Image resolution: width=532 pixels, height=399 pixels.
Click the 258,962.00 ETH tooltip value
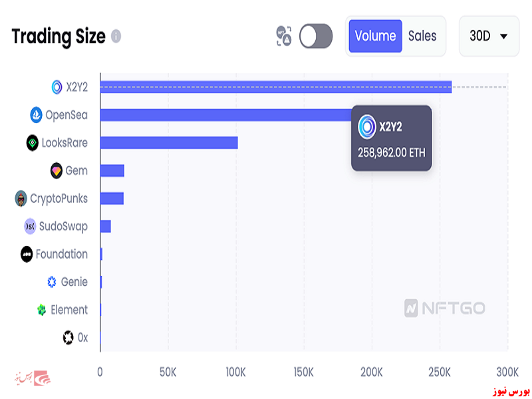point(392,153)
